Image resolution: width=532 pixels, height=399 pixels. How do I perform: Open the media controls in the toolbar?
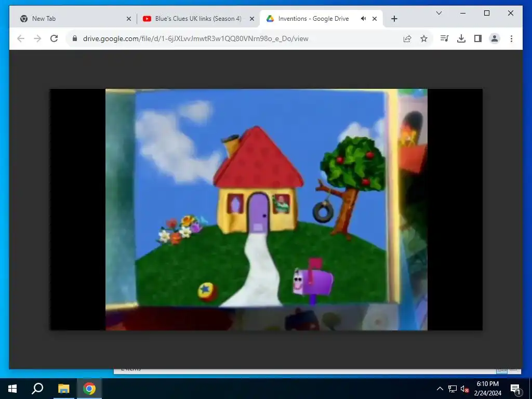coord(445,38)
